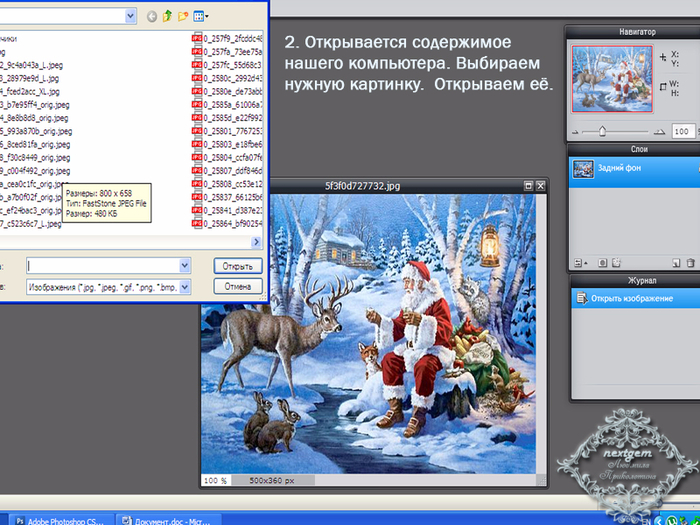Click the Отмена button
The height and width of the screenshot is (525, 700).
click(238, 287)
